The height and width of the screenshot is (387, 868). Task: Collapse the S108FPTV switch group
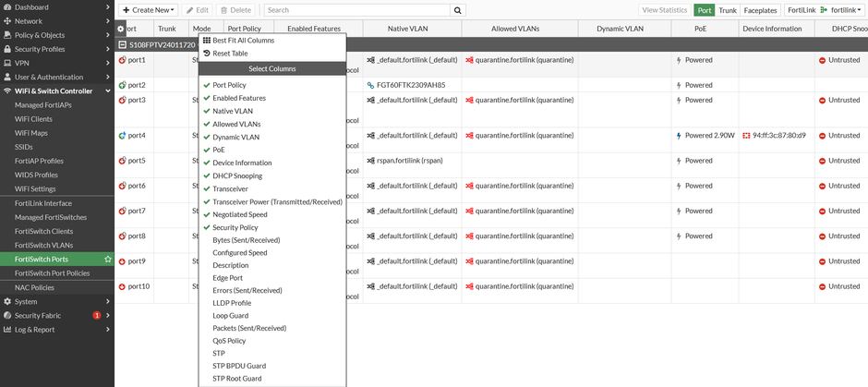(x=124, y=44)
